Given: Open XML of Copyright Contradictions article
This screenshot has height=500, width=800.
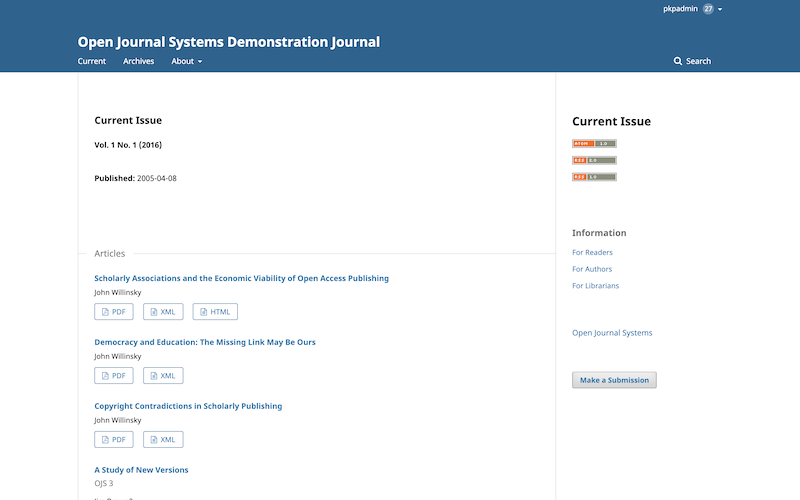Looking at the screenshot, I should pos(163,440).
